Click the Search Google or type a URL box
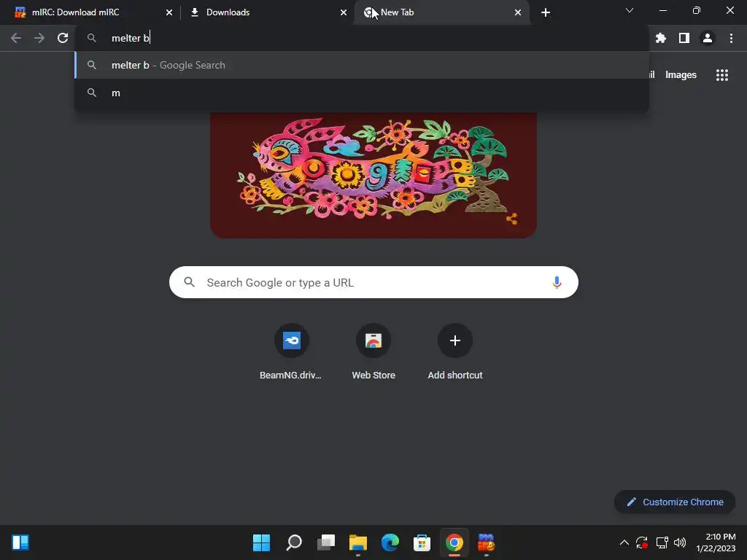747x560 pixels. 373,282
